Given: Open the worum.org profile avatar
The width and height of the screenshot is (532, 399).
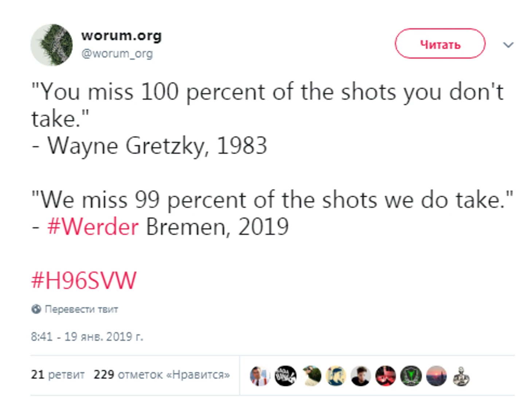Looking at the screenshot, I should 51,45.
